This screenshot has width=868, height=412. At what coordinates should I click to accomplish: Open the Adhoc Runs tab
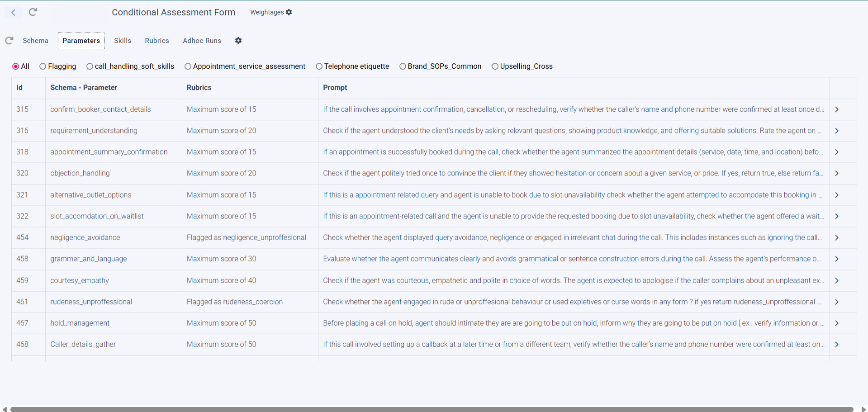[202, 41]
